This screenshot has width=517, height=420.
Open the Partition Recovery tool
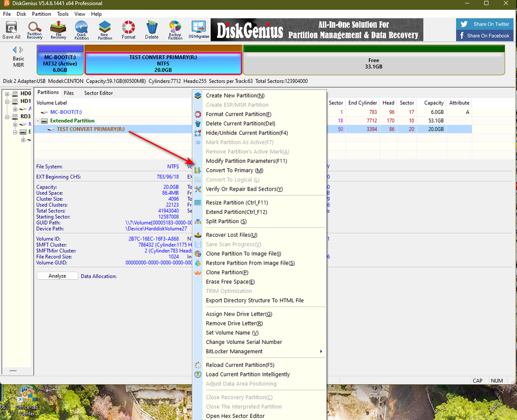tap(35, 30)
